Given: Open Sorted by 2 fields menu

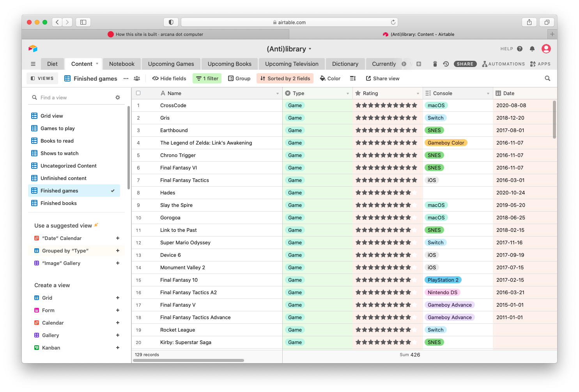Looking at the screenshot, I should coord(285,78).
